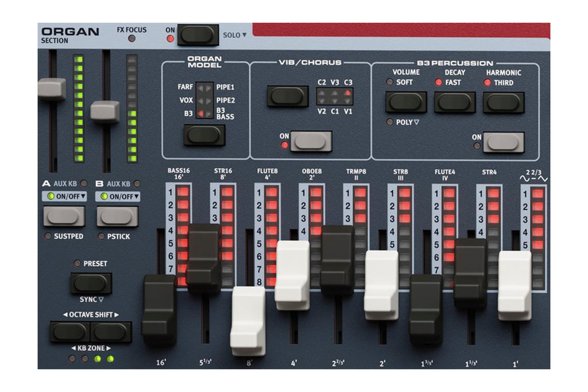
Task: Click the ORGAN SECTION title
Action: tap(69, 35)
